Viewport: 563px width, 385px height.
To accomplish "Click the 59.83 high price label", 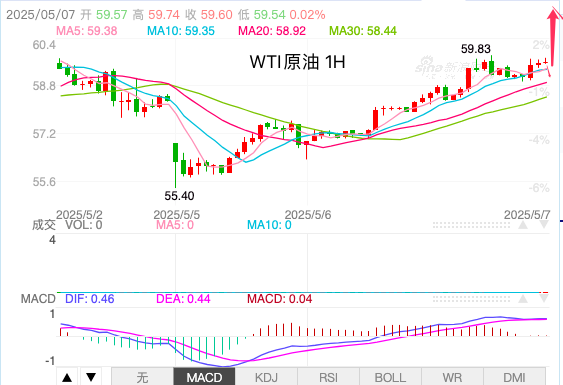I will [x=476, y=48].
